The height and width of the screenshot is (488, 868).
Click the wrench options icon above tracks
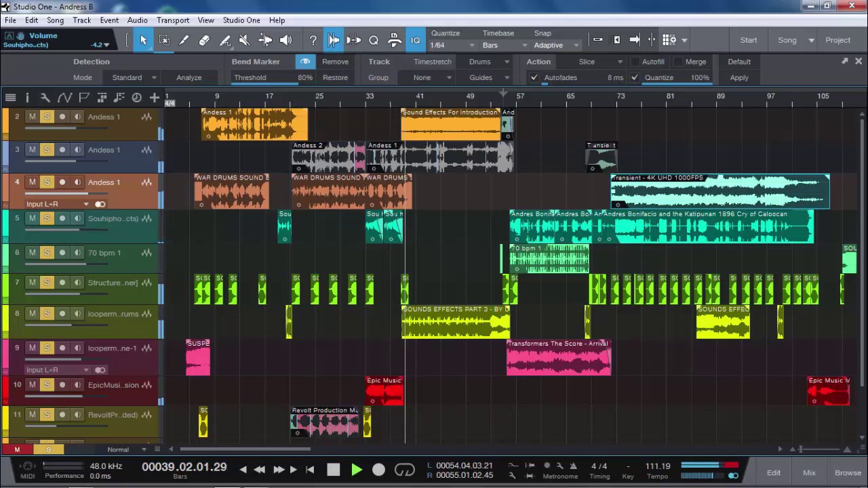coord(45,98)
